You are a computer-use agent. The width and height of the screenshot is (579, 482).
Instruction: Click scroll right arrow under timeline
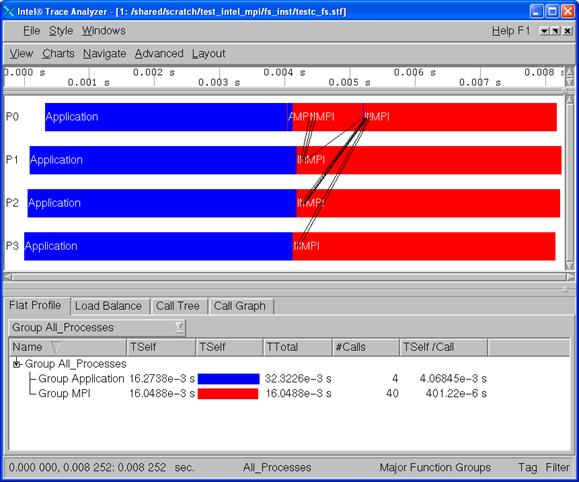571,277
